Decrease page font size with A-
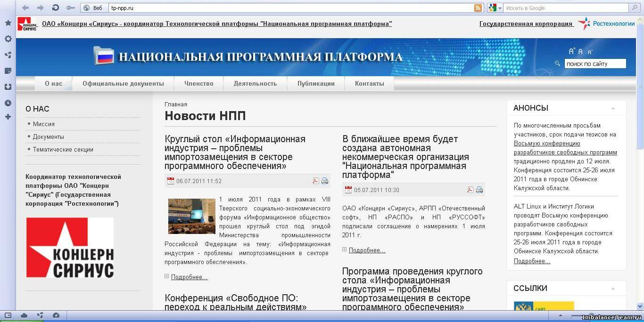 590,52
